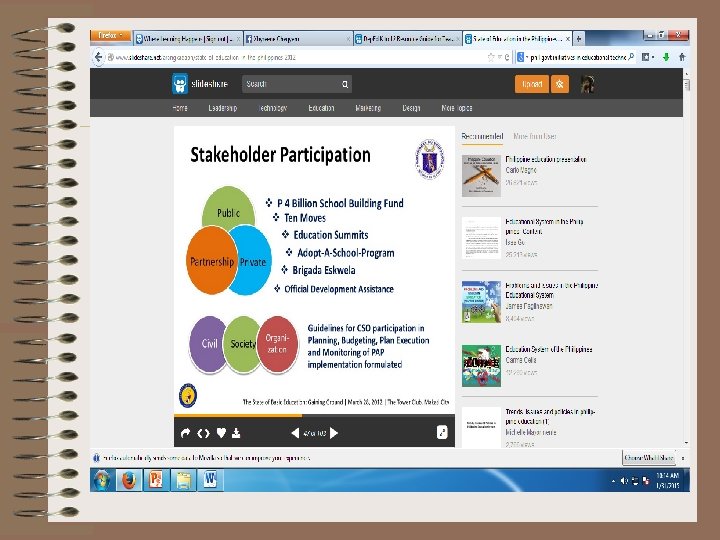Click the system clock

point(667,480)
